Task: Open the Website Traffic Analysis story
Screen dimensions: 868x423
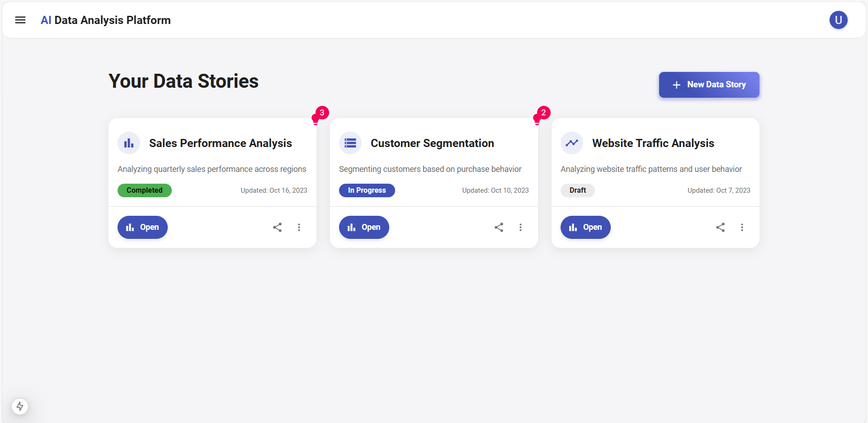Action: pos(585,227)
